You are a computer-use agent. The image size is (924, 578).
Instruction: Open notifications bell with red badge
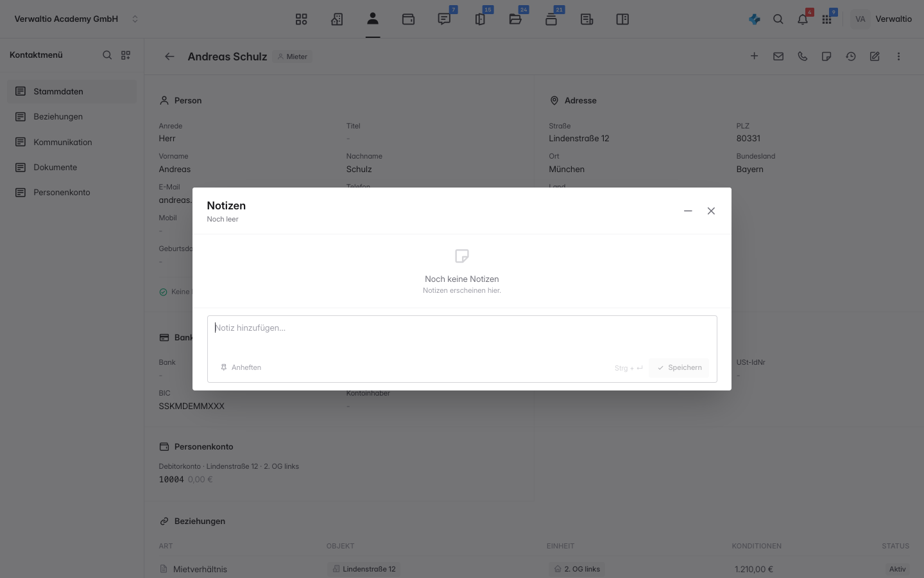point(803,19)
